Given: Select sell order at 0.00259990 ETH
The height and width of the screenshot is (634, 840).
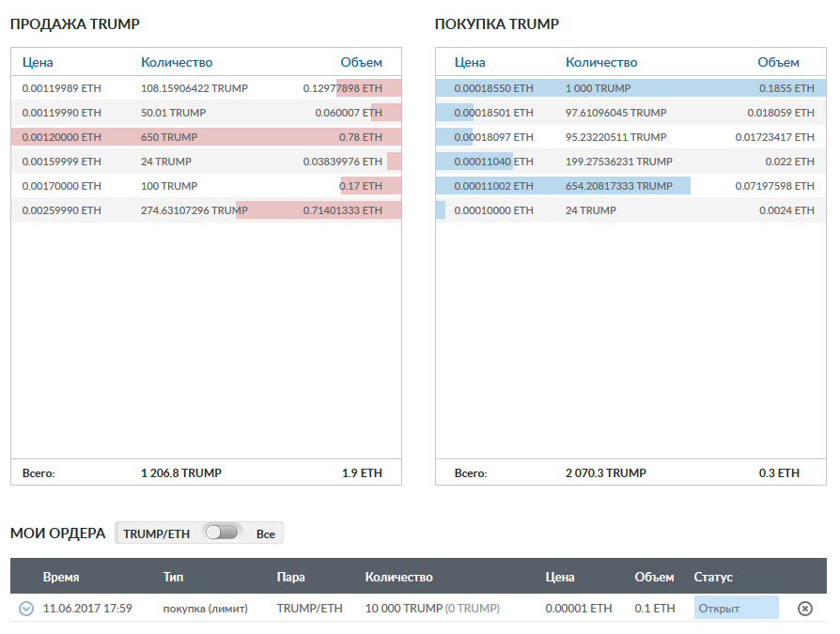Looking at the screenshot, I should [x=207, y=209].
